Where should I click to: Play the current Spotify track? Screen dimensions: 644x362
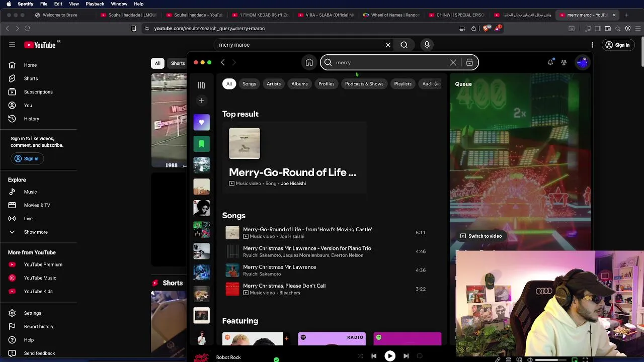click(x=390, y=356)
